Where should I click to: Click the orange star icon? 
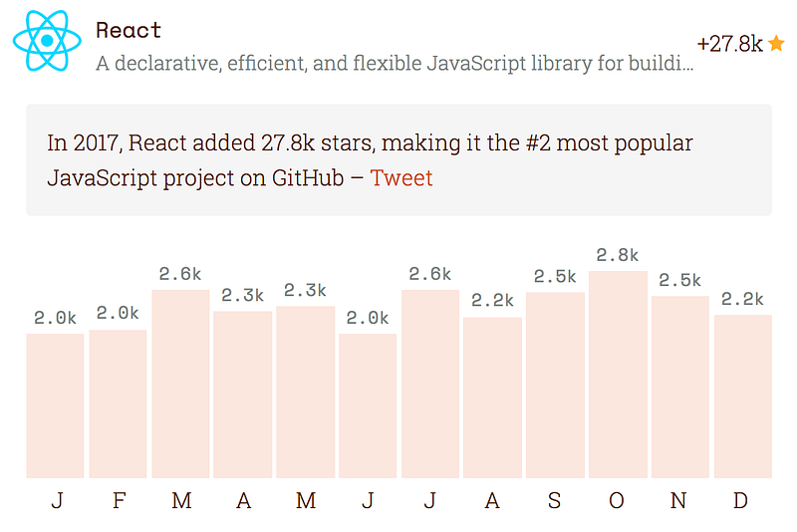776,44
